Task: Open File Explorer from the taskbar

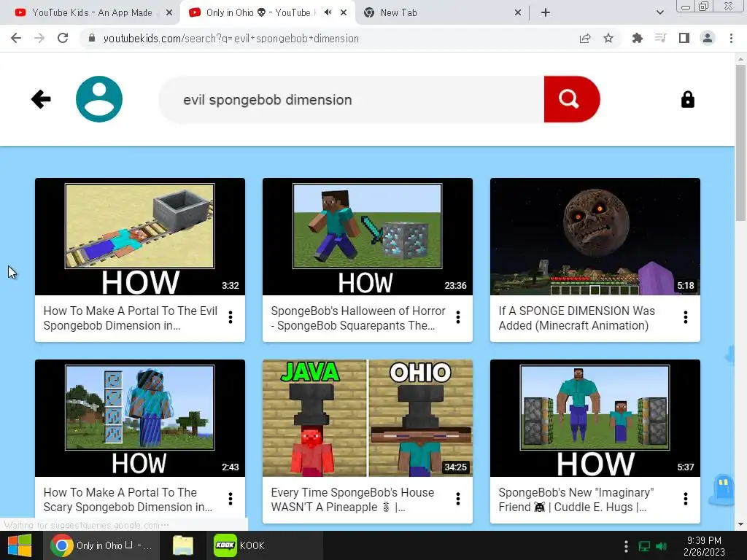Action: click(183, 545)
